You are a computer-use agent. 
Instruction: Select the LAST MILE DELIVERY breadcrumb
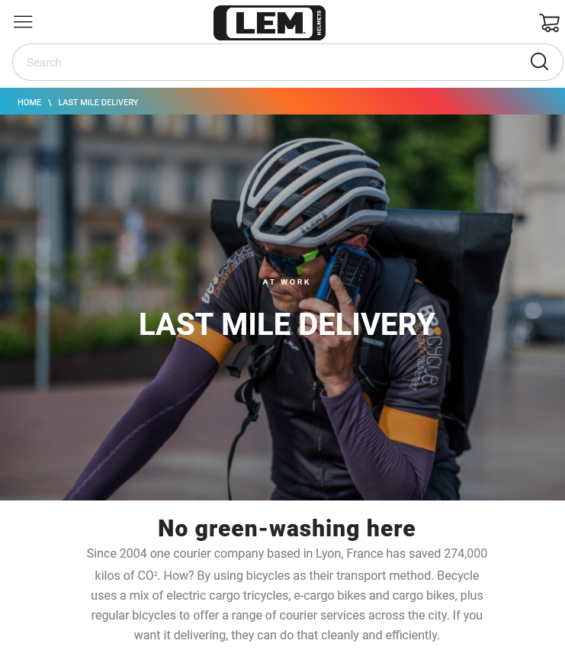point(98,102)
